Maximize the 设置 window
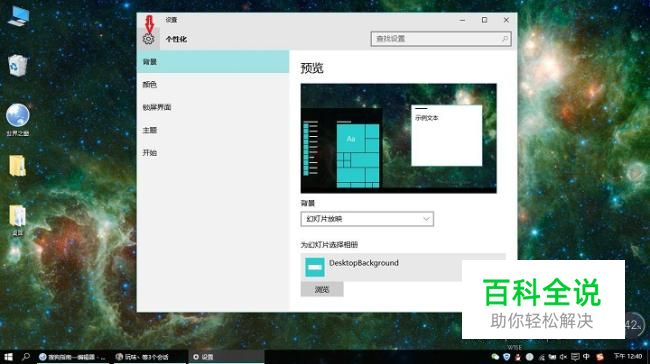Image resolution: width=650 pixels, height=364 pixels. 484,20
